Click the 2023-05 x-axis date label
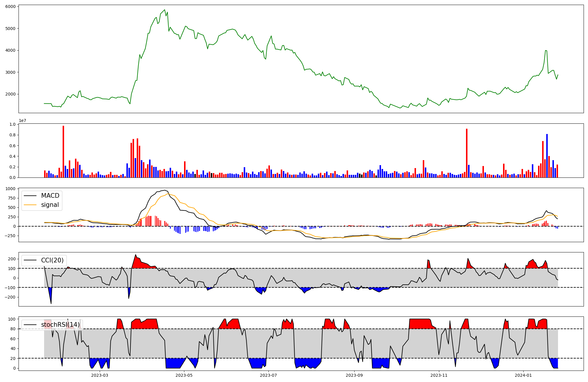588x382 pixels. [184, 375]
